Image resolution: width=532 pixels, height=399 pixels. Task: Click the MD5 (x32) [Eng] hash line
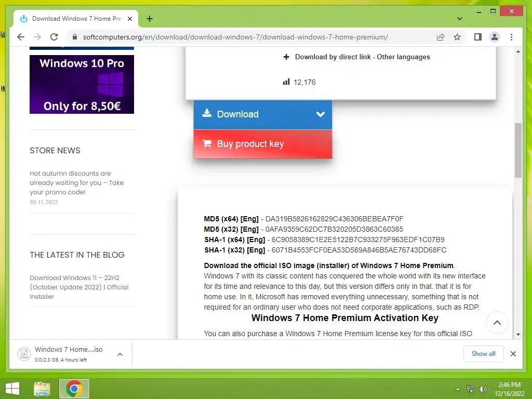point(303,229)
